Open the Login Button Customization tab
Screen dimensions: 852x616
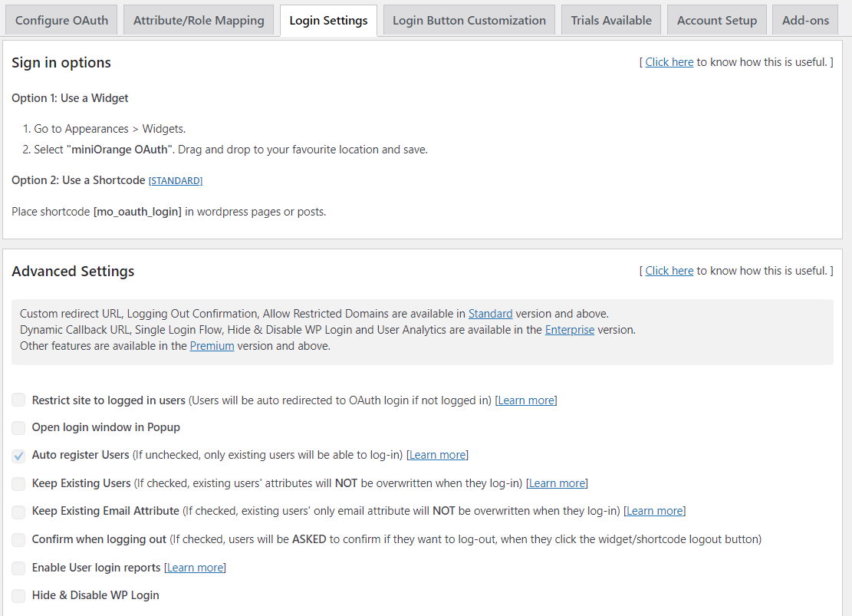click(x=469, y=21)
